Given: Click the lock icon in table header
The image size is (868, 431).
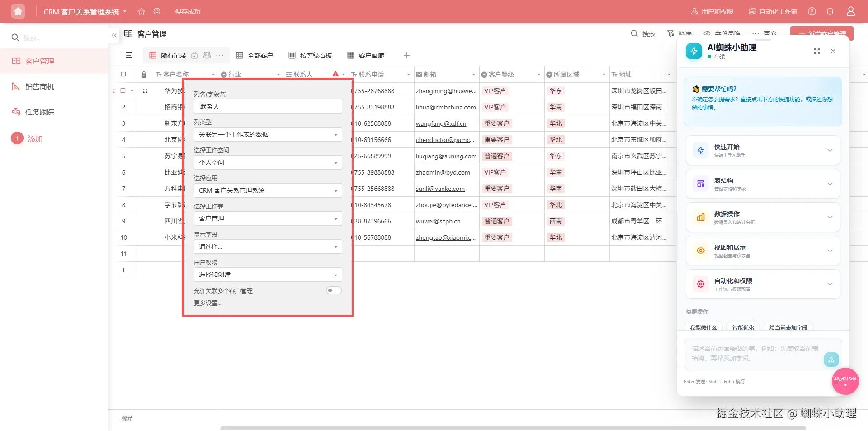Looking at the screenshot, I should 144,75.
